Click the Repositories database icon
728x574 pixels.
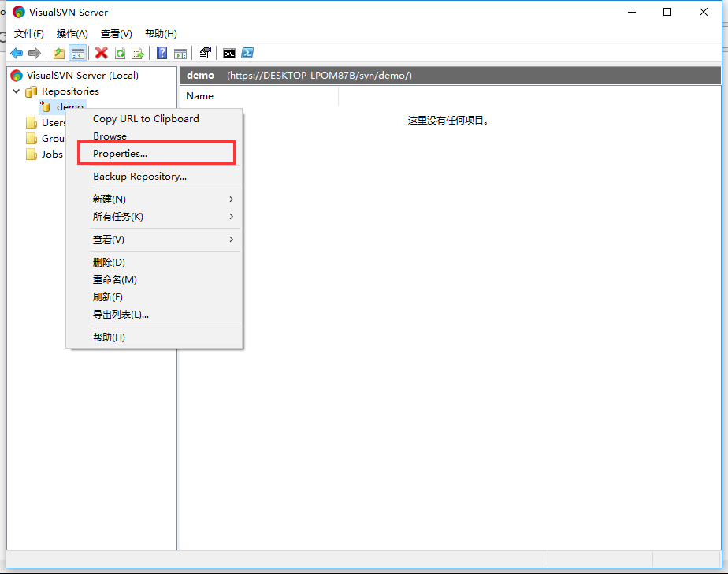[31, 91]
